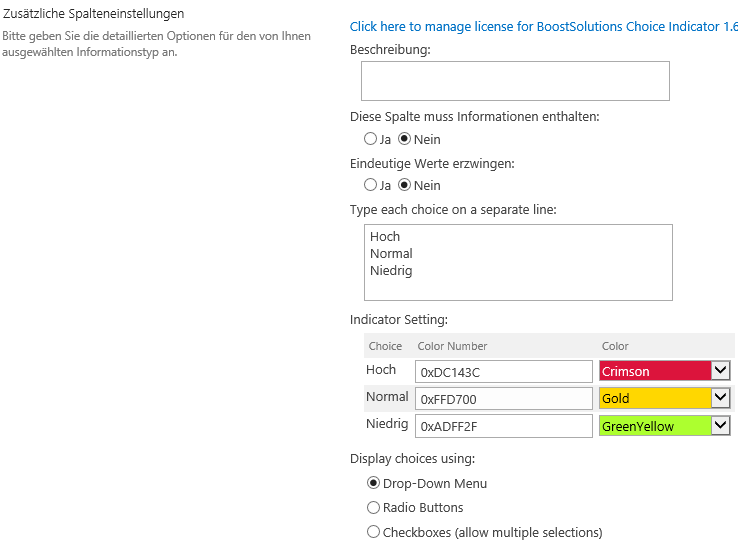Click the 0xADFF2F color number field
The image size is (738, 546).
[504, 426]
